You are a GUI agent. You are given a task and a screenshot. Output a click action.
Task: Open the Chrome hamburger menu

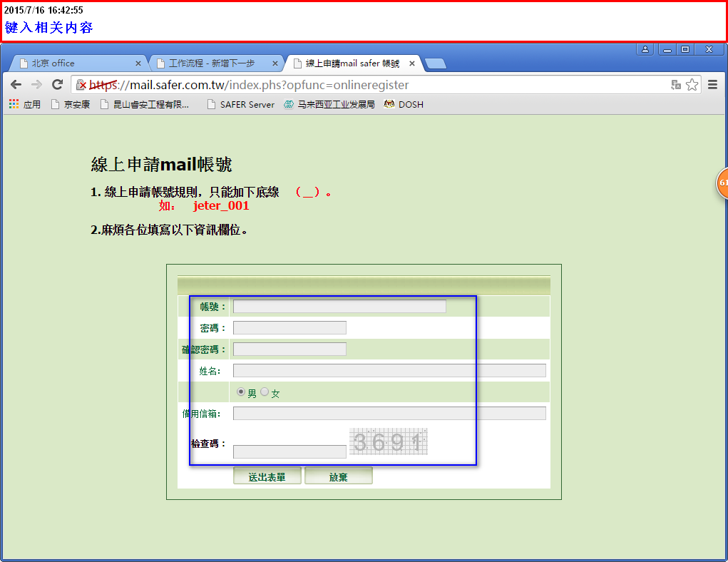[712, 85]
